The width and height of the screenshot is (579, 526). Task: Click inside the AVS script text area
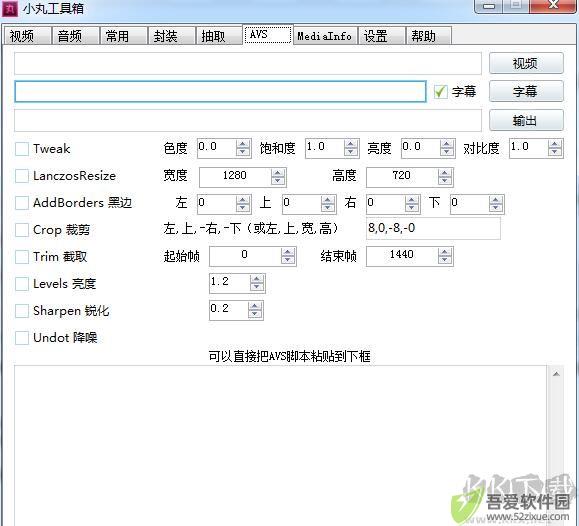[281, 445]
